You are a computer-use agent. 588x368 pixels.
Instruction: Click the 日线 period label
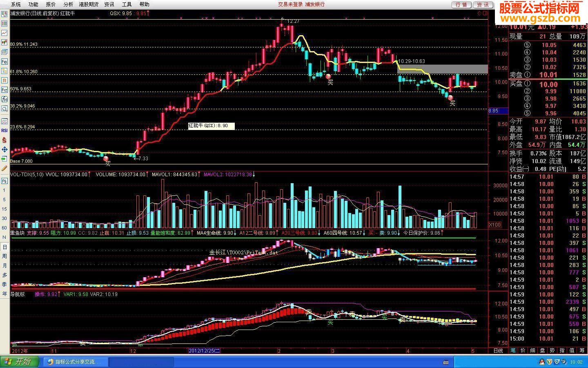(x=498, y=351)
